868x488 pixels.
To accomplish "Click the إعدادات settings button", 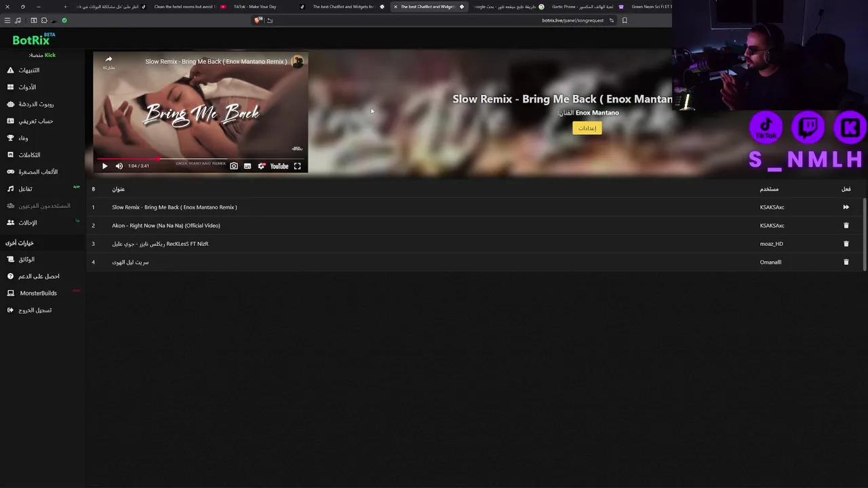I will pyautogui.click(x=587, y=128).
